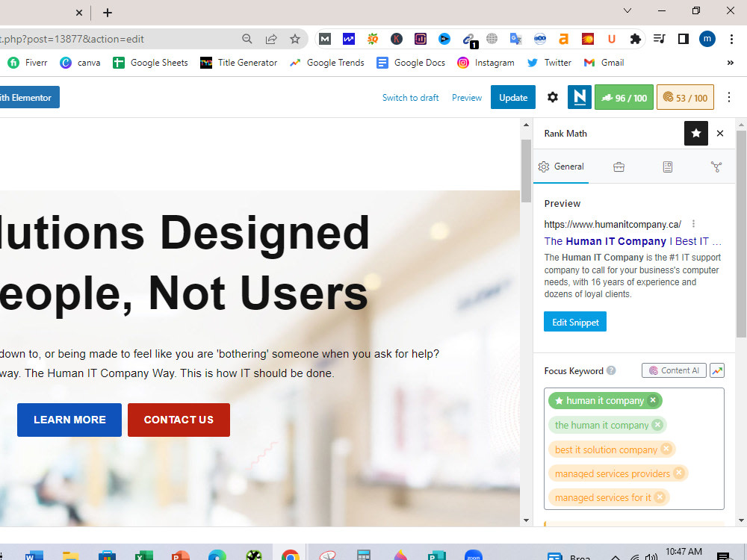Open the media control playlist icon
Image resolution: width=747 pixels, height=560 pixels.
(x=660, y=39)
